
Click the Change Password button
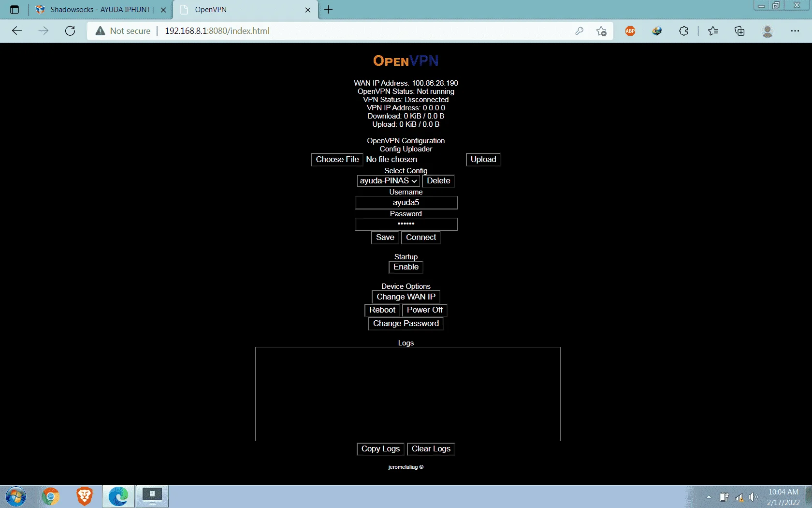click(406, 324)
